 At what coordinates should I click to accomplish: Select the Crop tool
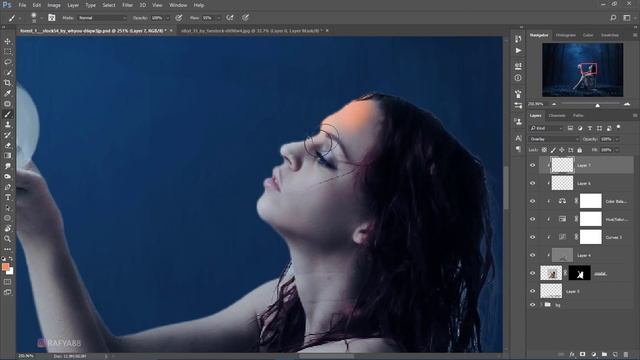tap(8, 83)
